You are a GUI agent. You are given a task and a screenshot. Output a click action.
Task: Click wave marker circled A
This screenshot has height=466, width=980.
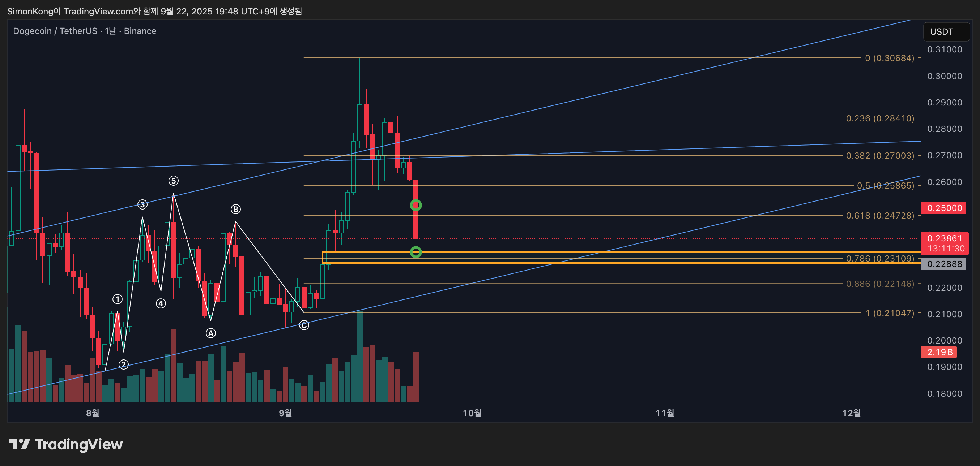tap(211, 333)
